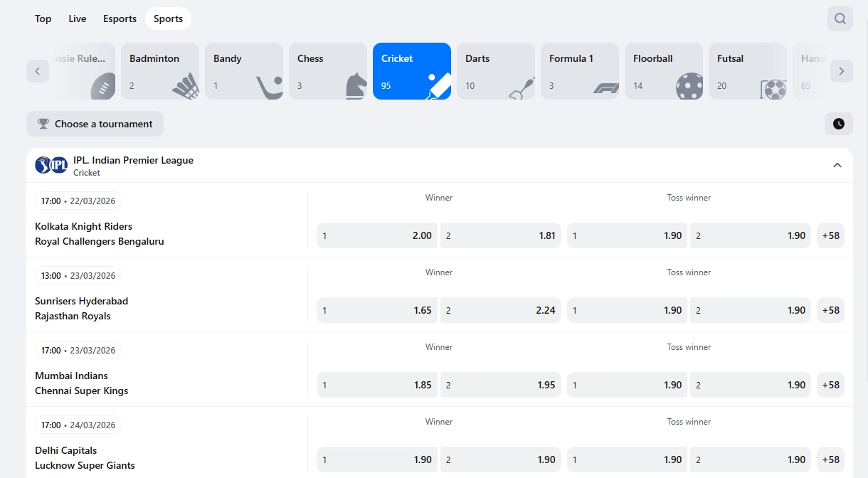Collapse the IPL Indian Premier League section

837,165
